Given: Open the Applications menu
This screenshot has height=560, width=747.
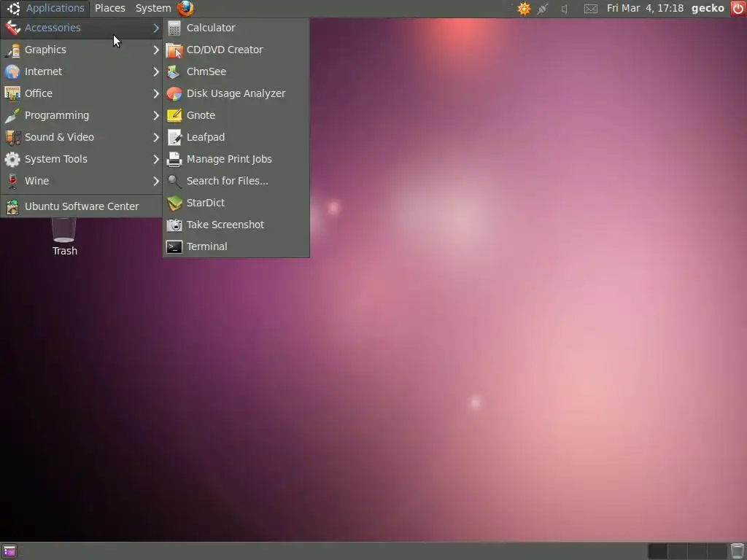Looking at the screenshot, I should [55, 8].
